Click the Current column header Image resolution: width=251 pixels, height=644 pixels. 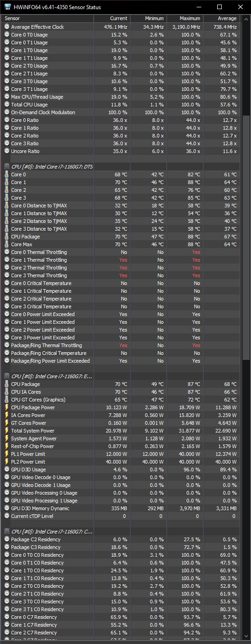(112, 18)
